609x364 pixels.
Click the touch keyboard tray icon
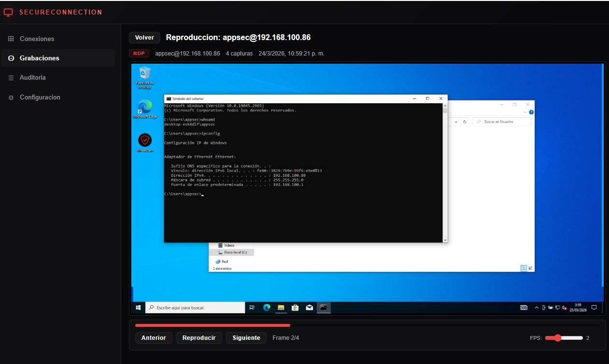(524, 308)
